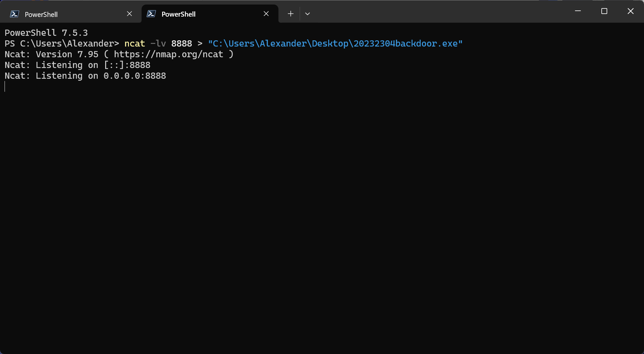
Task: Maximize the terminal window
Action: click(604, 11)
